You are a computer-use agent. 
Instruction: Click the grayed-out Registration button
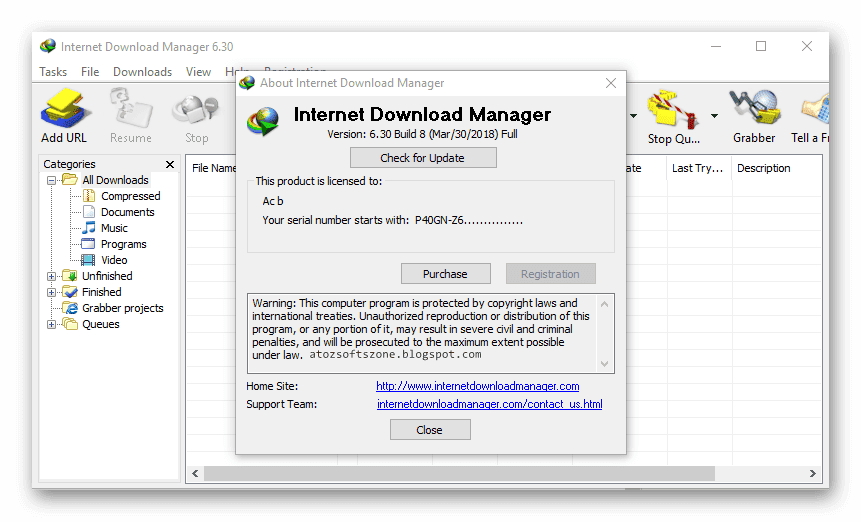(x=550, y=273)
